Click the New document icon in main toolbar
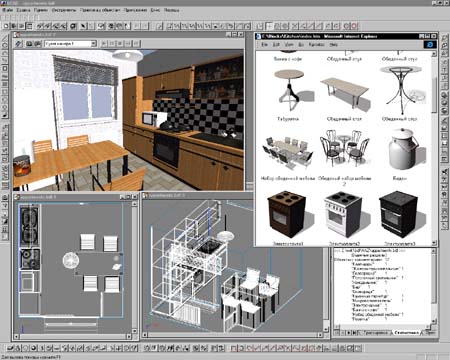 6,26
